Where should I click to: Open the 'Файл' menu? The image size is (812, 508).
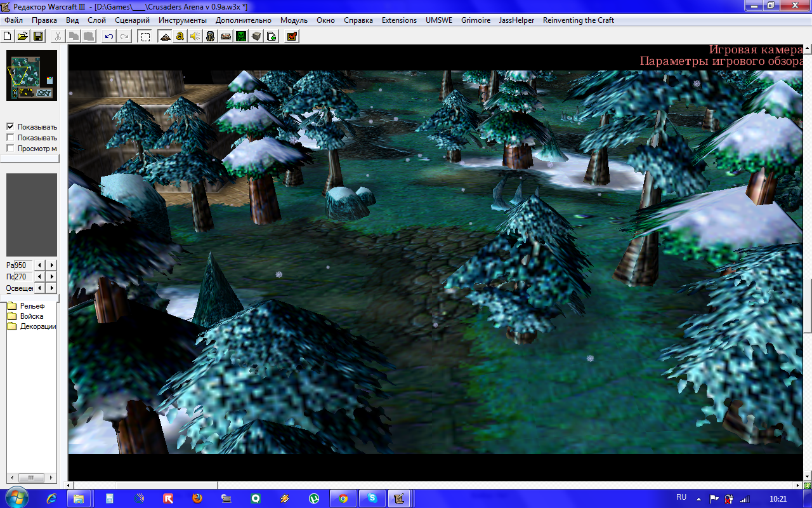pyautogui.click(x=13, y=20)
